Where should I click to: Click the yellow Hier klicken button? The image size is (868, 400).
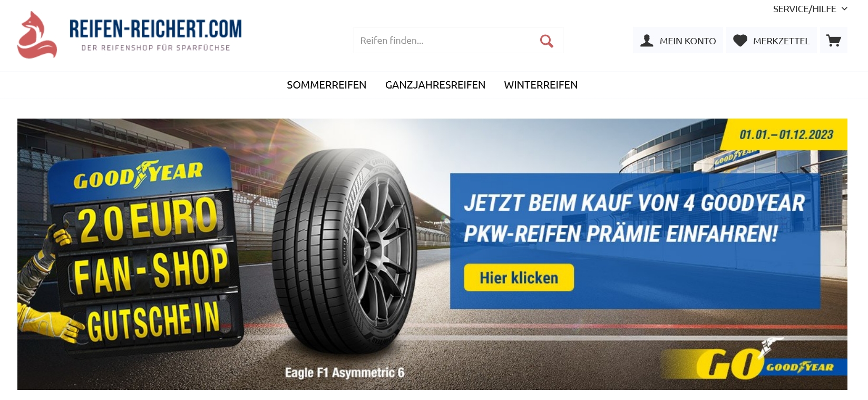[x=519, y=277]
